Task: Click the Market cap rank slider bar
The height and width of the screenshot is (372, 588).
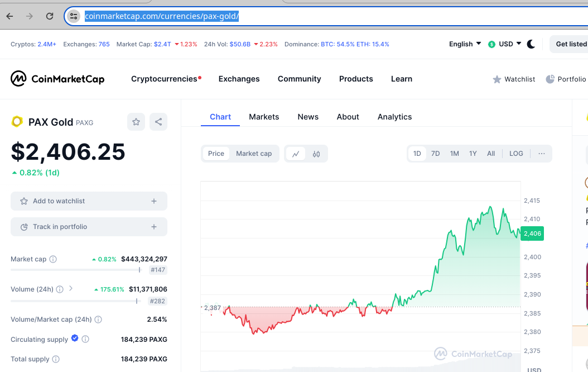Action: (76, 270)
